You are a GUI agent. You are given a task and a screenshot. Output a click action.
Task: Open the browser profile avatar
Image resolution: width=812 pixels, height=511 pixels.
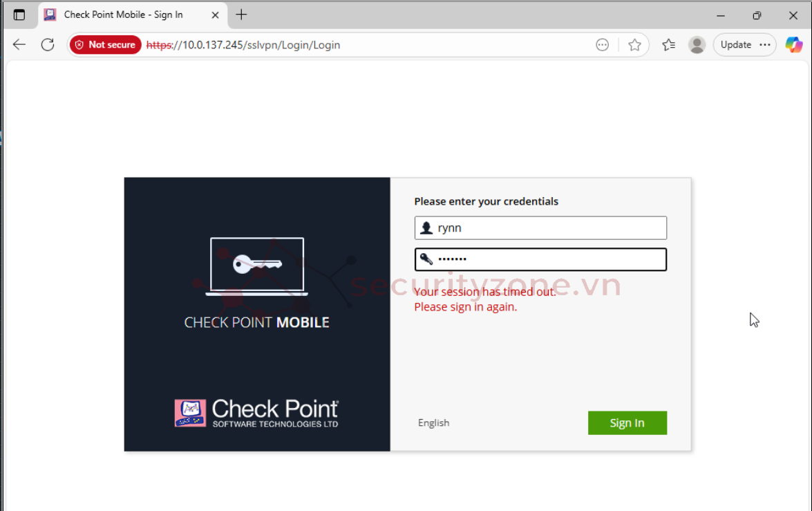point(697,45)
